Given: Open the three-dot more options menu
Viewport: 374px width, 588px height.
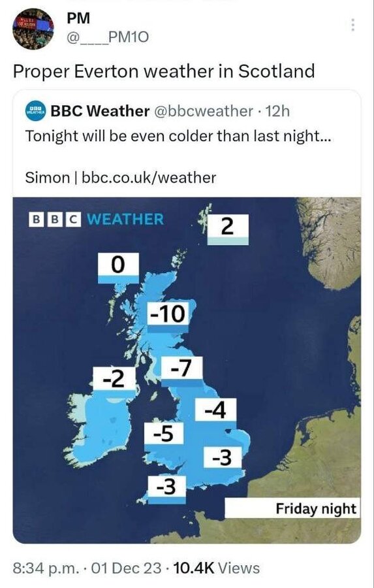Looking at the screenshot, I should click(x=352, y=25).
